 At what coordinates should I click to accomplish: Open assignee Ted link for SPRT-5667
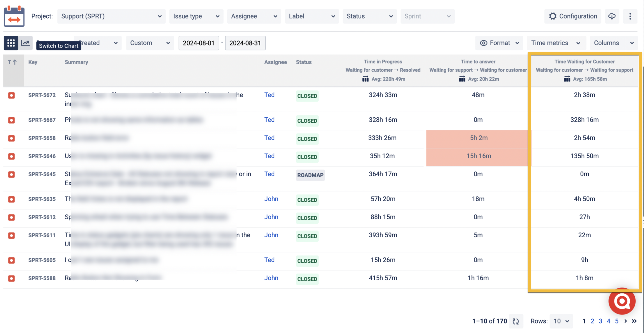(269, 120)
